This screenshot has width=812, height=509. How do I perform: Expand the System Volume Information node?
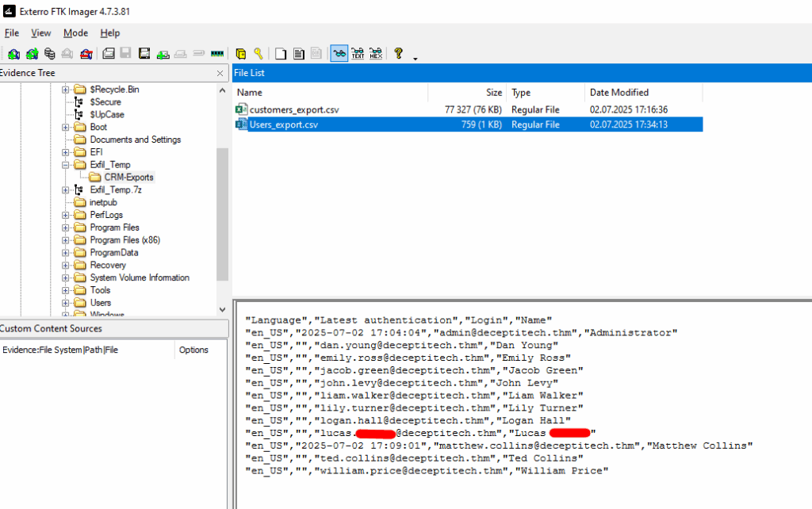click(66, 278)
